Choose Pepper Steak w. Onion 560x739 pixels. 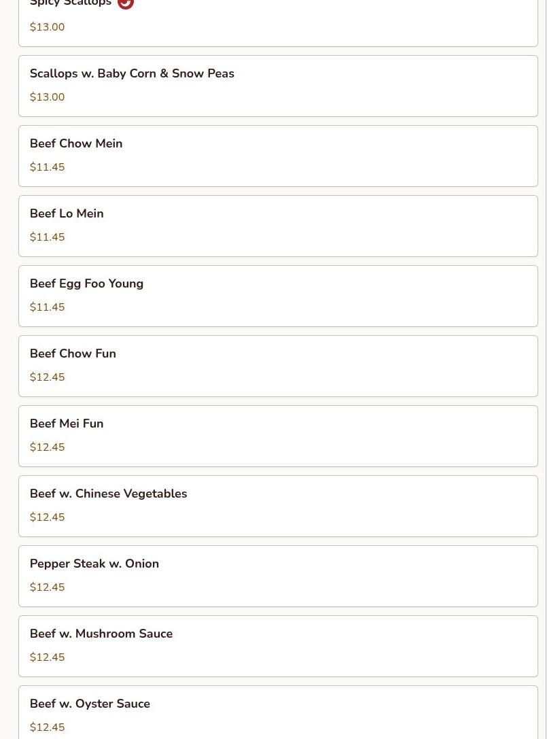278,576
